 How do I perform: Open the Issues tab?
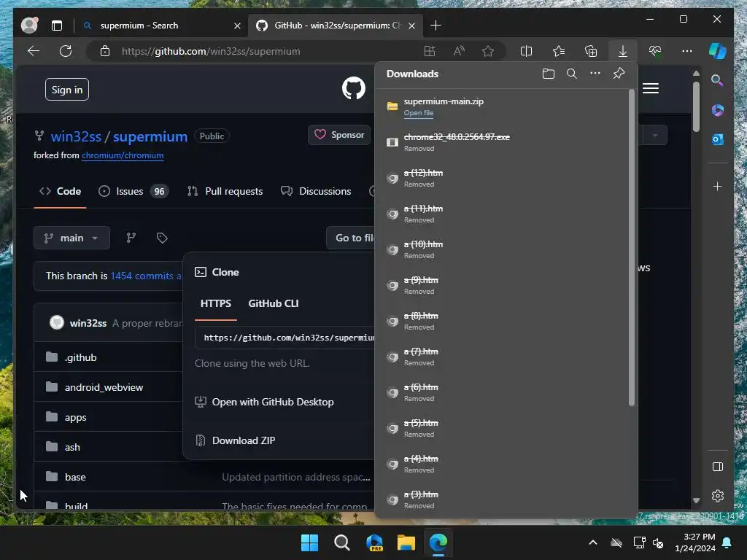pyautogui.click(x=133, y=192)
